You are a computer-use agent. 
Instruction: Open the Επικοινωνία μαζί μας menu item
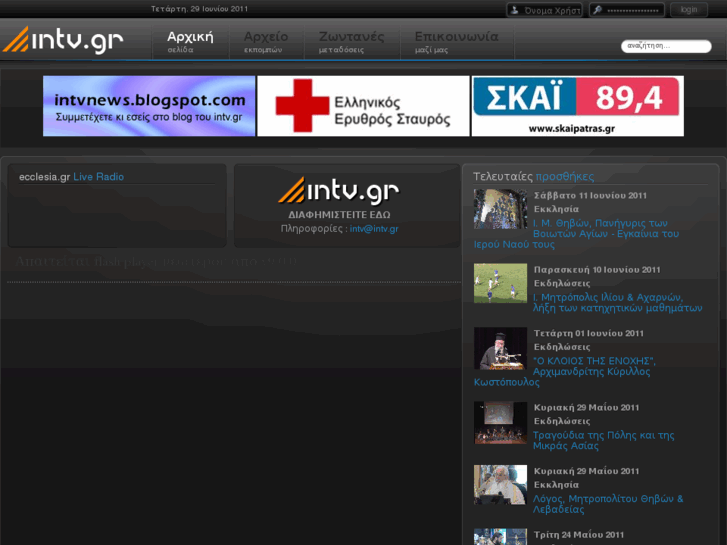tap(457, 42)
